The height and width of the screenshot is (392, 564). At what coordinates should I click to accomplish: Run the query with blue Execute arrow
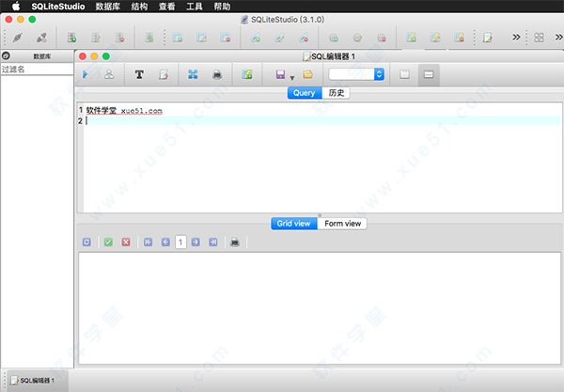pyautogui.click(x=86, y=74)
